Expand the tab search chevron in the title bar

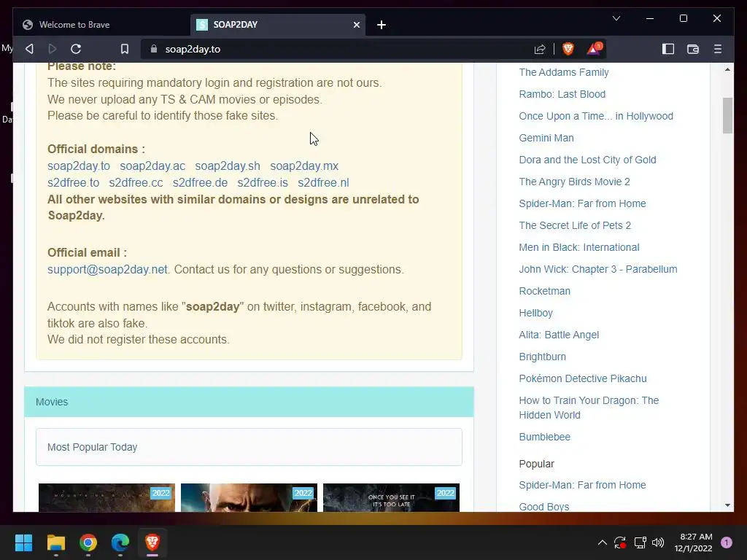tap(616, 18)
